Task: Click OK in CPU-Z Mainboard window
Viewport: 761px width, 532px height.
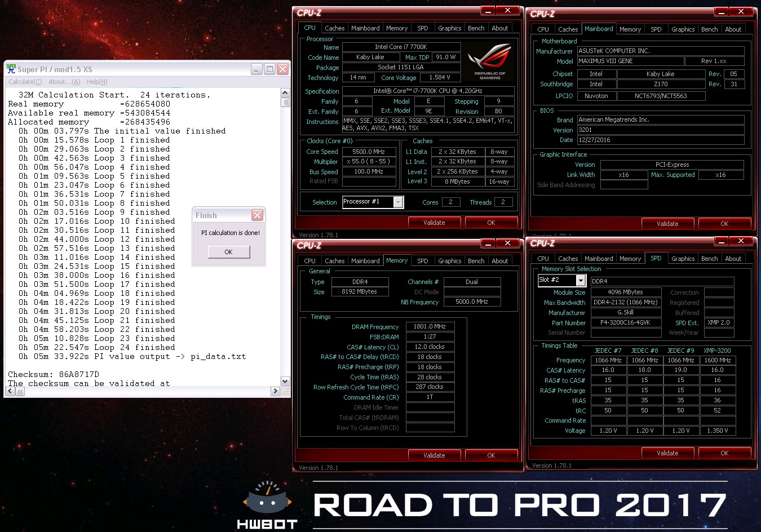Action: (724, 224)
